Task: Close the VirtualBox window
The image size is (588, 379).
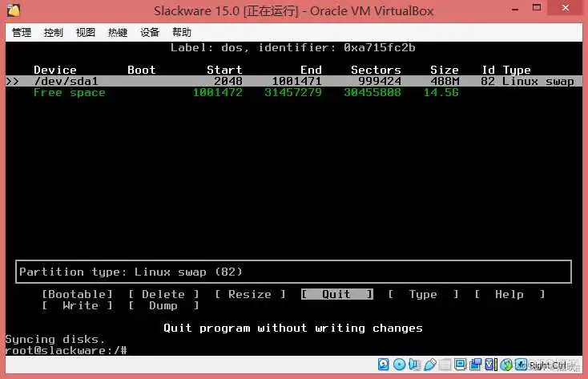Action: 566,8
